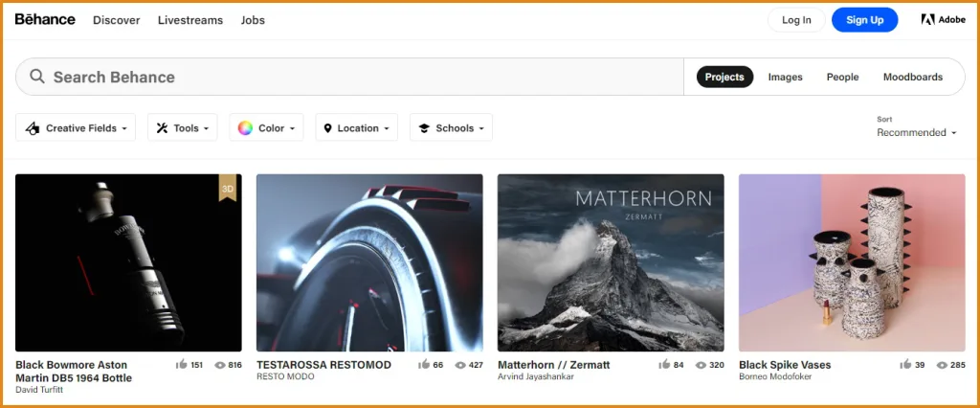Visit RESTO MODO author profile
Viewport: 980px width, 408px height.
click(x=285, y=376)
